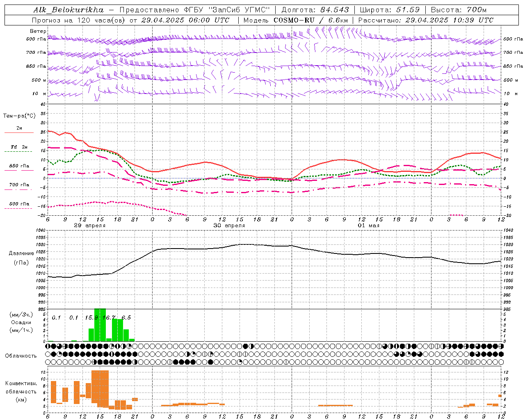Click the 16.7 precipitation total value
The image size is (525, 420).
click(x=109, y=318)
